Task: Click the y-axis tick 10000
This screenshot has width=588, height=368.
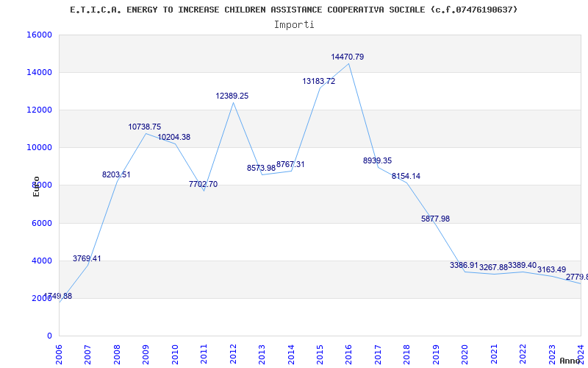Action: (x=39, y=148)
